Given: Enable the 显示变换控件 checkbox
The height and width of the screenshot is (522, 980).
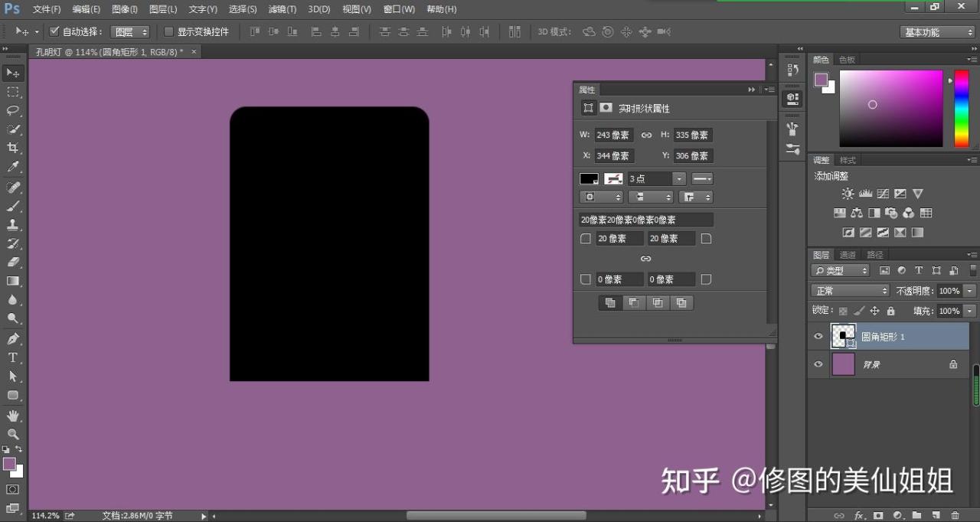Looking at the screenshot, I should (x=169, y=32).
